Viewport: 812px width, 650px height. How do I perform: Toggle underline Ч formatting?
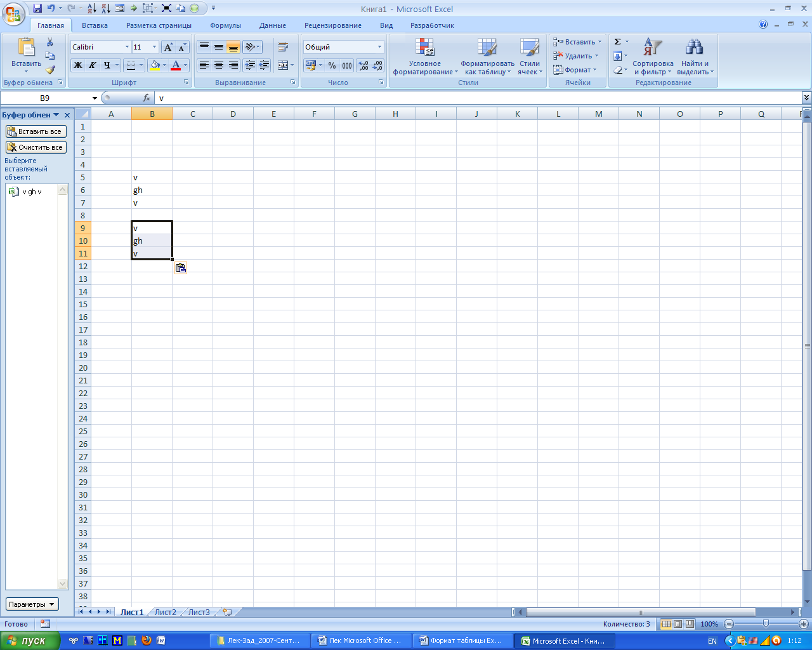(x=107, y=65)
